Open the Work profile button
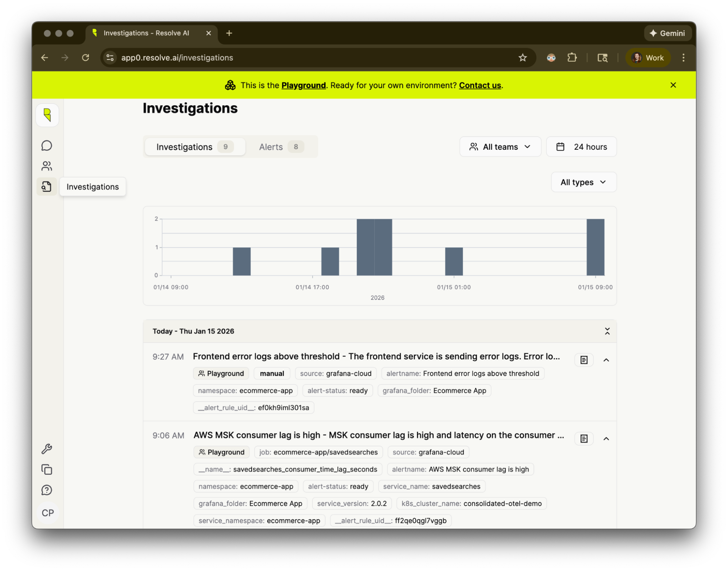The height and width of the screenshot is (571, 728). pos(648,58)
